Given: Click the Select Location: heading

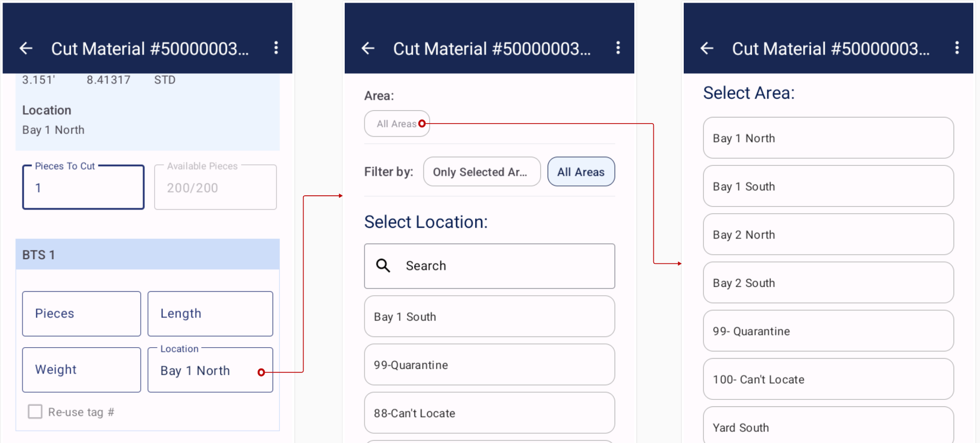Looking at the screenshot, I should click(x=426, y=222).
